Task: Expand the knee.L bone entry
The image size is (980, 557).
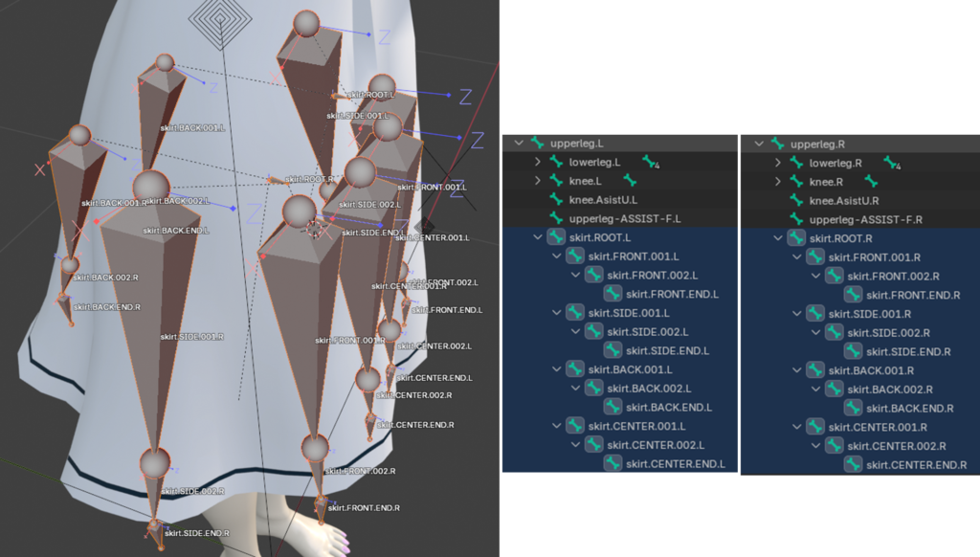Action: click(x=538, y=182)
